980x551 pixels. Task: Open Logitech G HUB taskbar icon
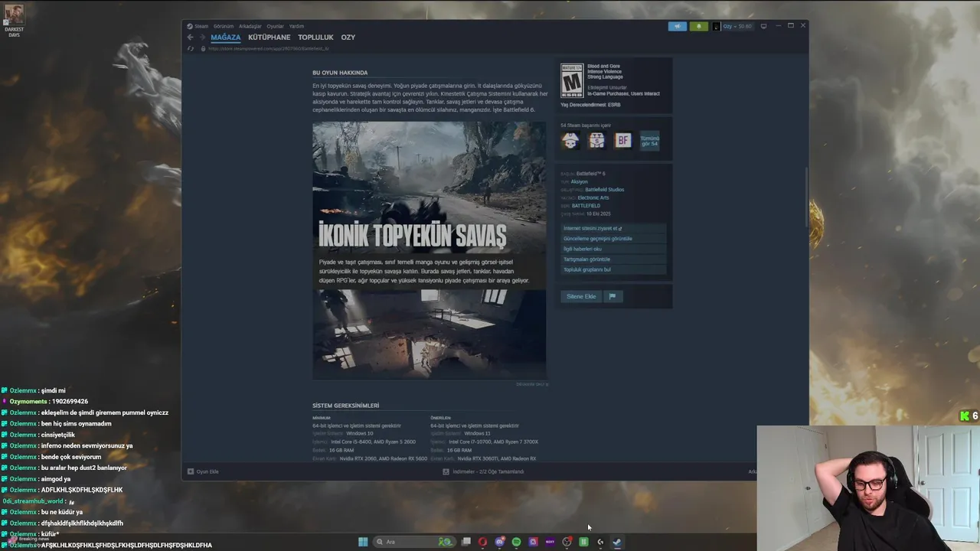click(600, 542)
